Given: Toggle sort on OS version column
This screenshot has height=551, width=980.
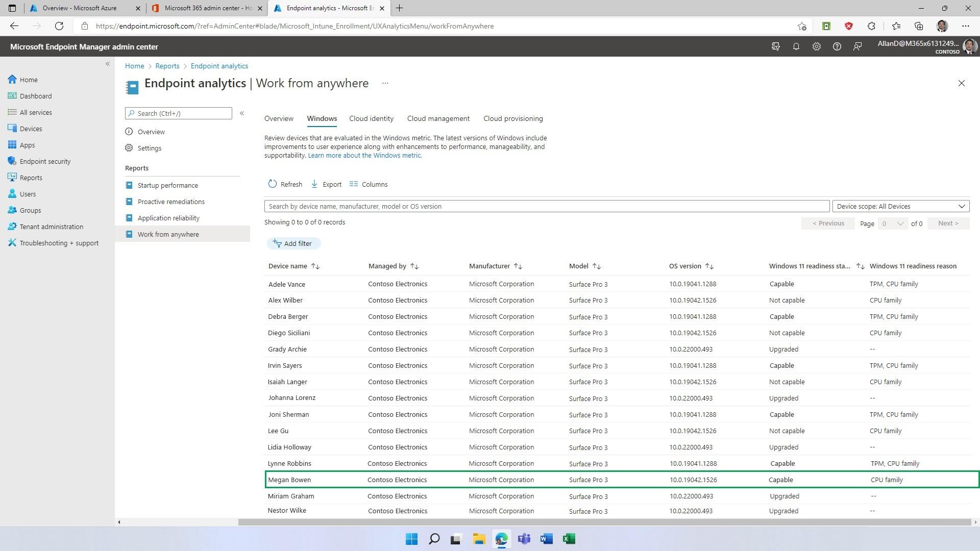Looking at the screenshot, I should click(709, 266).
